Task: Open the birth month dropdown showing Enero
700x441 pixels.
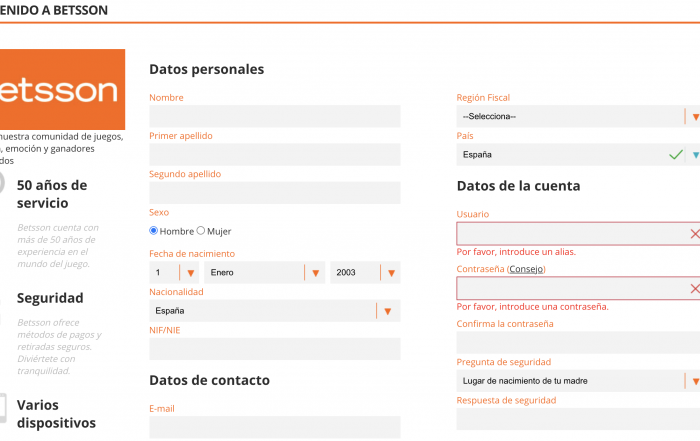Action: pos(265,272)
